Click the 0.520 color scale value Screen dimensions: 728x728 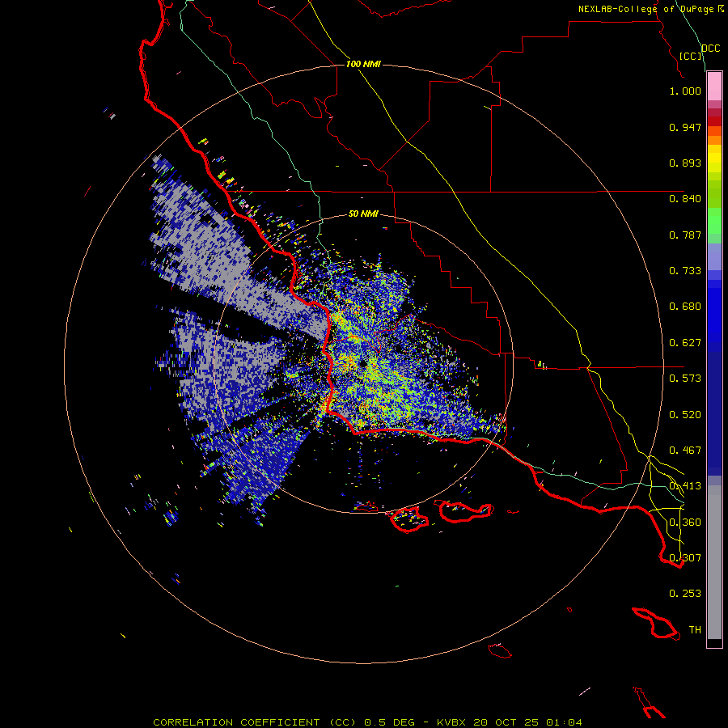tap(685, 415)
